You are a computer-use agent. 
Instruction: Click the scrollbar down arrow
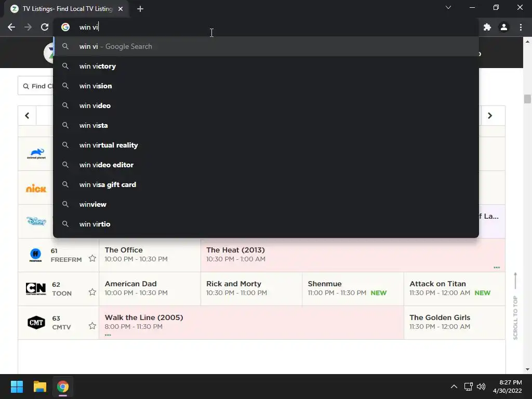pyautogui.click(x=527, y=369)
